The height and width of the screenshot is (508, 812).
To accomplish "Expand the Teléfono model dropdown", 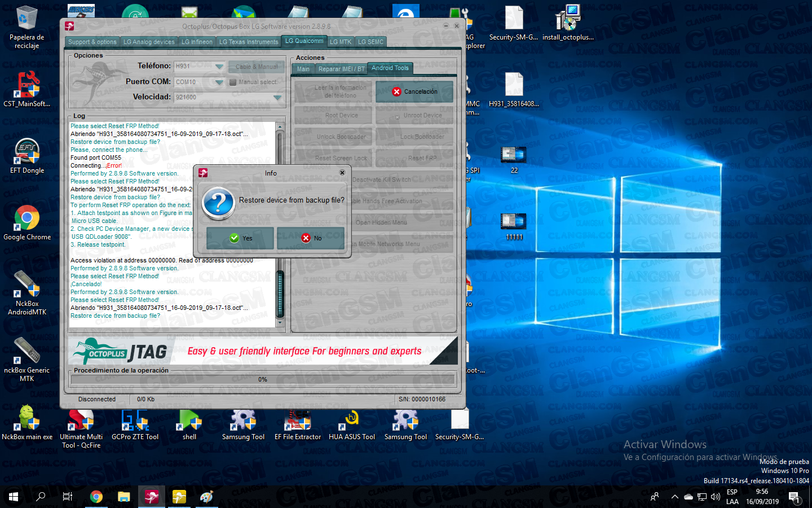I will coord(219,67).
